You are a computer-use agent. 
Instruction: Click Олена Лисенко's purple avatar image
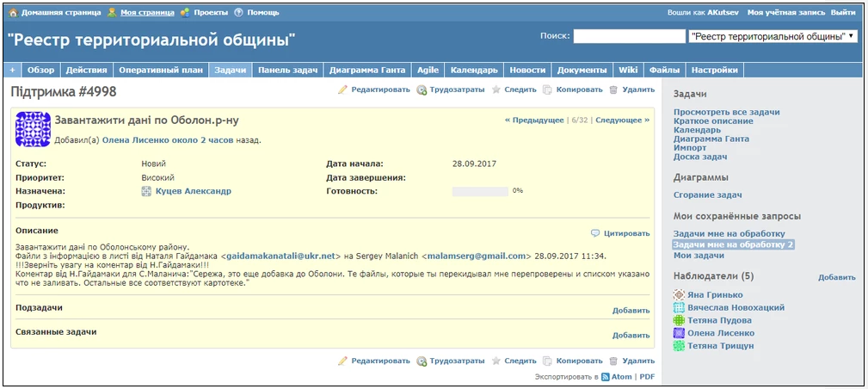click(x=33, y=129)
